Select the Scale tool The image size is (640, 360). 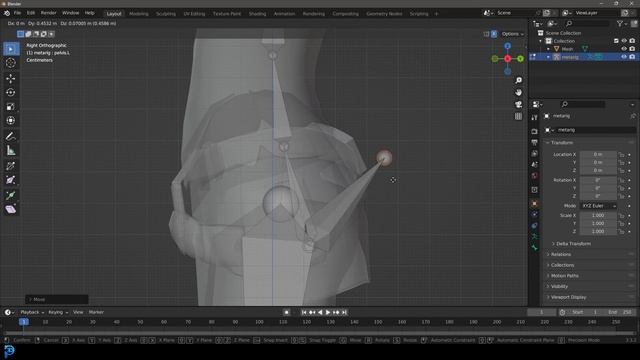coord(11,107)
